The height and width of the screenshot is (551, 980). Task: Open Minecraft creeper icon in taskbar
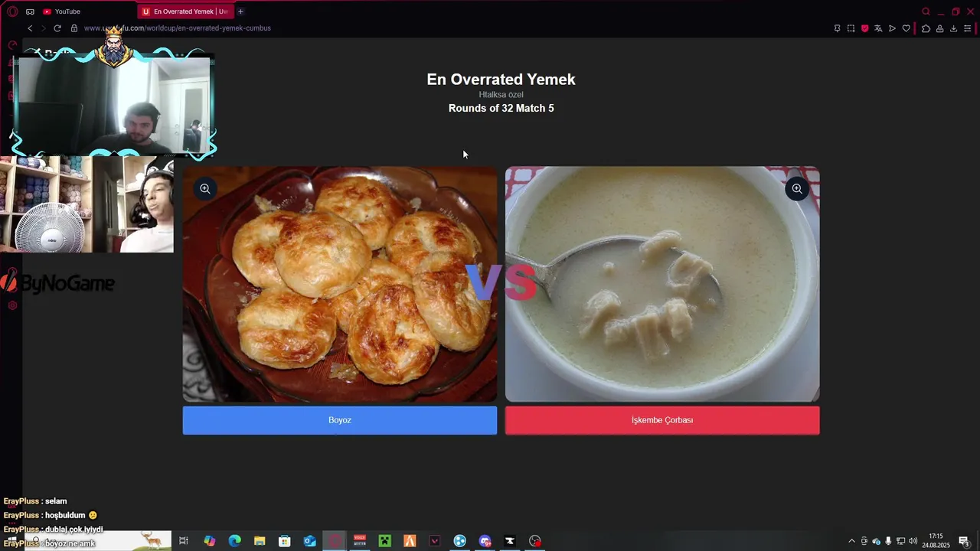tap(385, 541)
